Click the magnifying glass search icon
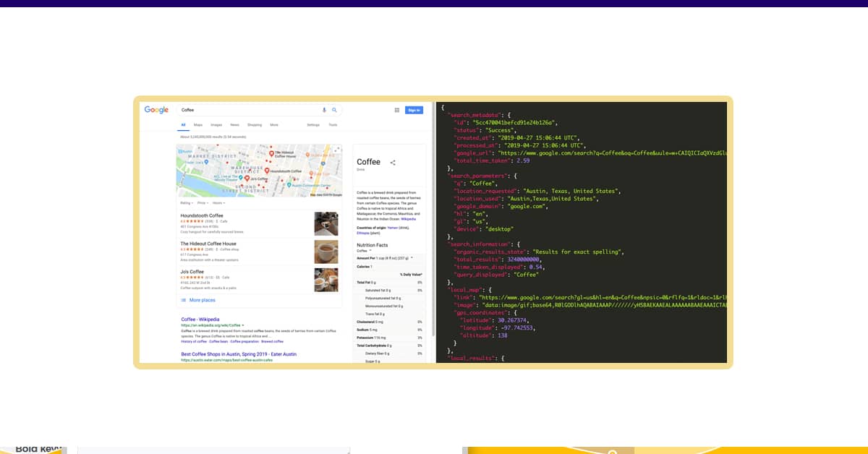Image resolution: width=868 pixels, height=454 pixels. coord(334,110)
